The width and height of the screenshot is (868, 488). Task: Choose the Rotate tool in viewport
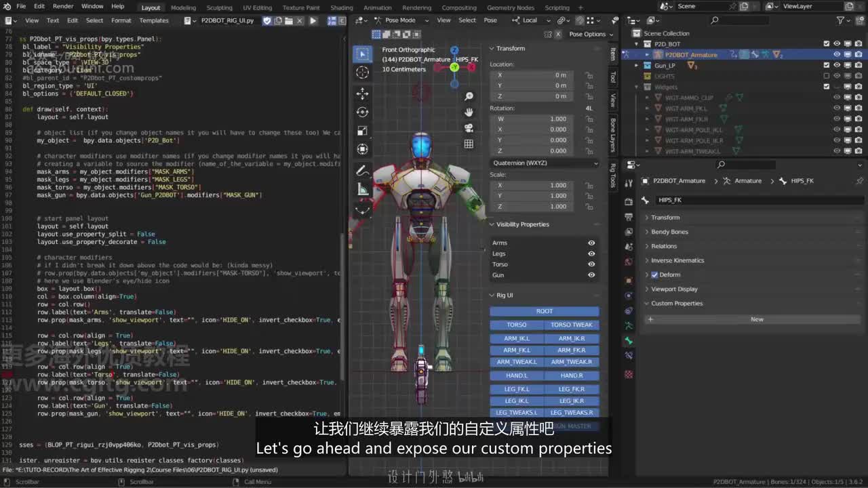363,112
